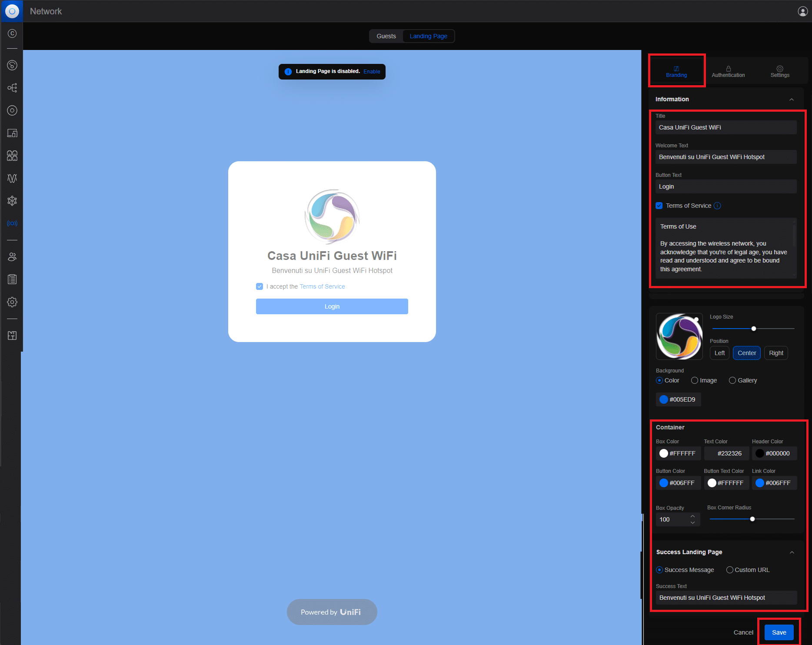
Task: Open the System Log list icon in sidebar
Action: point(12,279)
